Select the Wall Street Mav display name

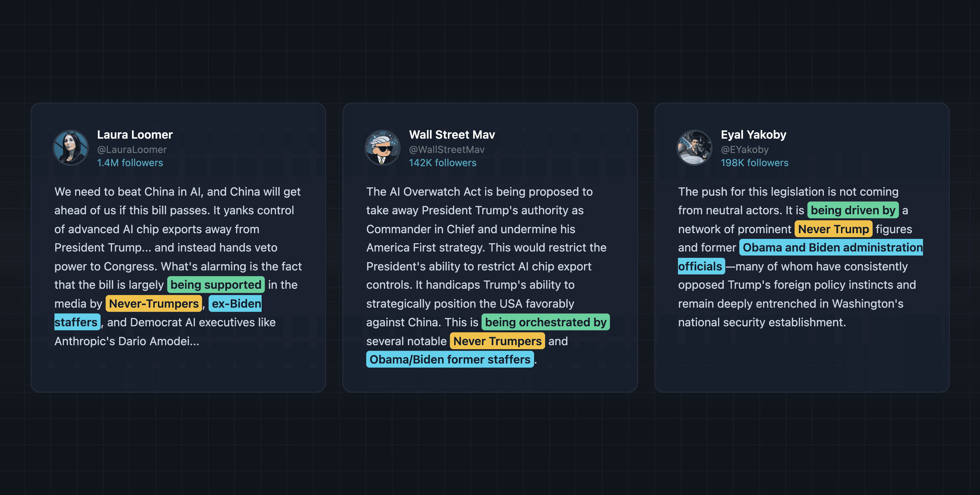(452, 135)
